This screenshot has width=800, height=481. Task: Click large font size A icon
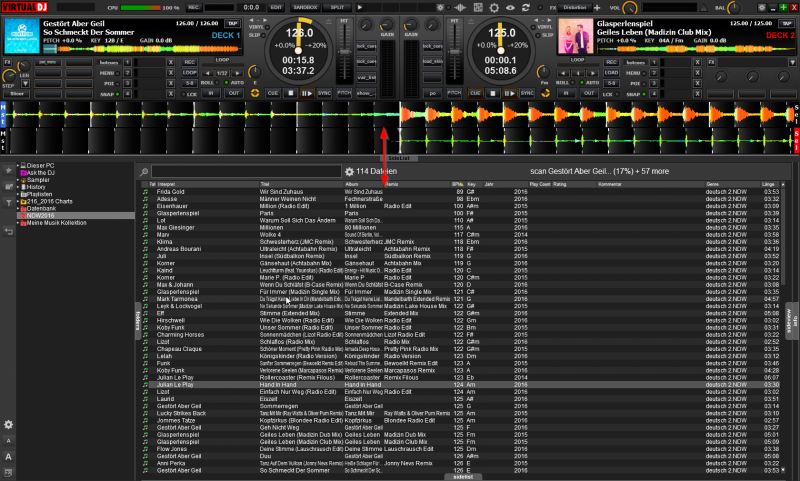[9, 457]
